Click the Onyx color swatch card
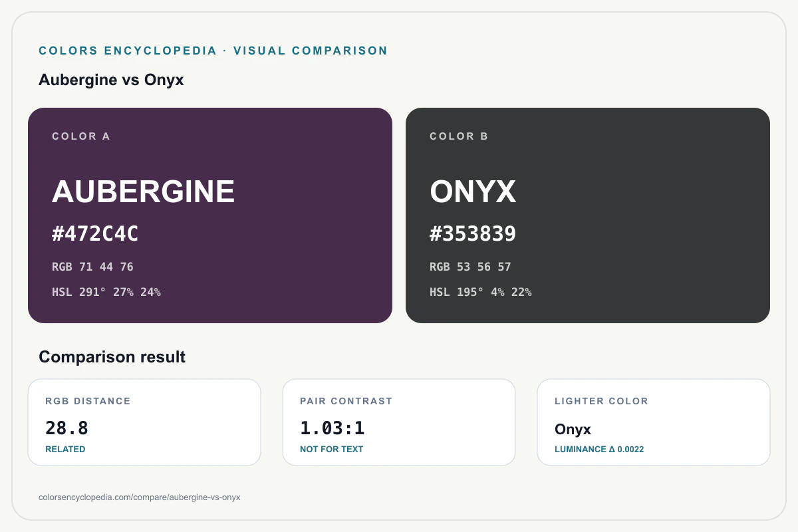 588,215
